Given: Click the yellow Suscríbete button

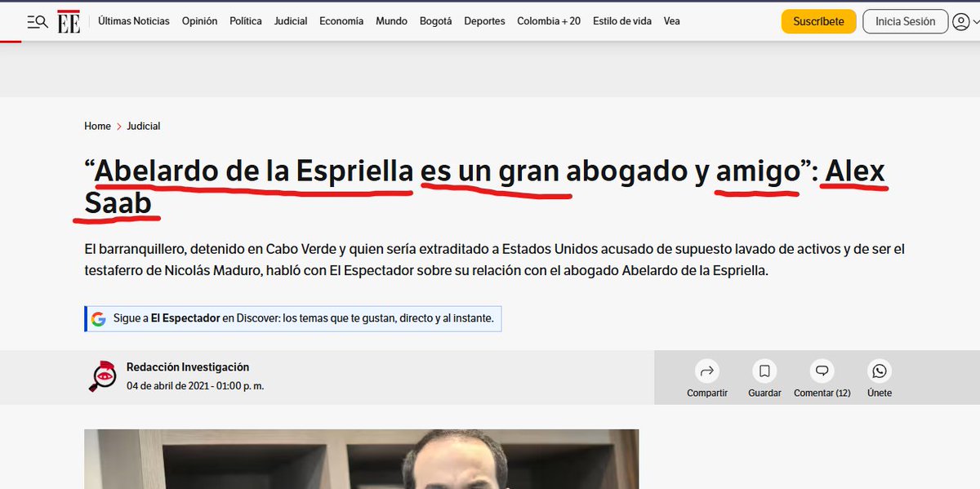Looking at the screenshot, I should pos(818,21).
